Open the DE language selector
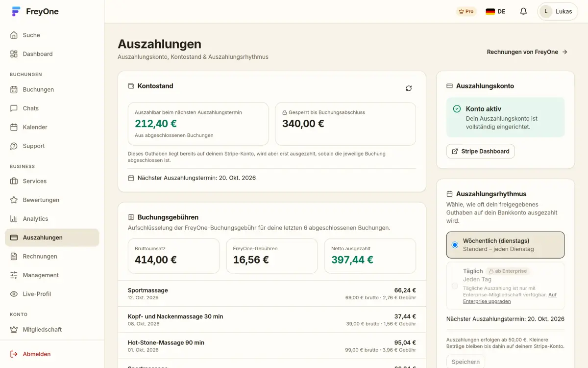This screenshot has width=588, height=368. 495,11
